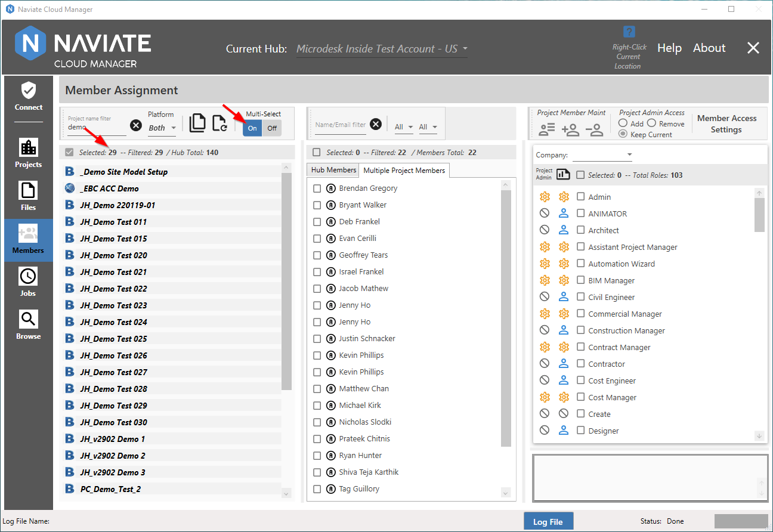
Task: Open the Help menu
Action: click(x=669, y=48)
